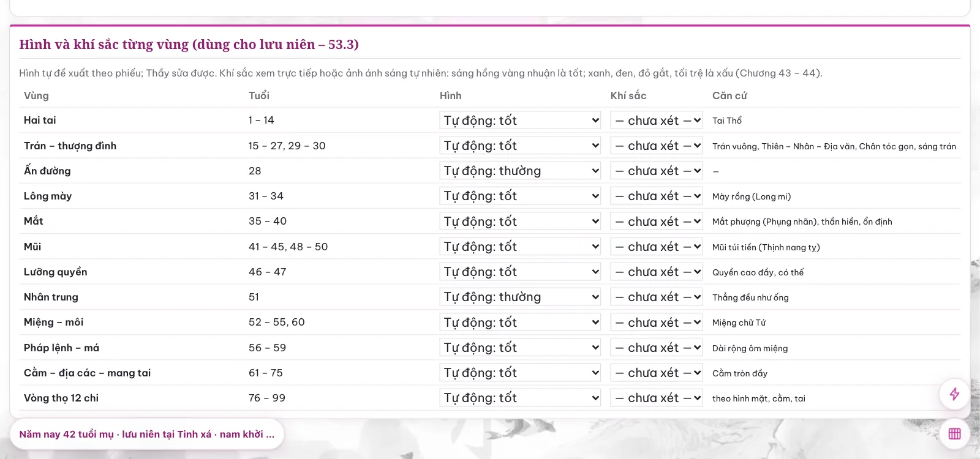This screenshot has width=980, height=459.
Task: Open the Khí sắc dropdown for Ấn đường
Action: pyautogui.click(x=656, y=171)
